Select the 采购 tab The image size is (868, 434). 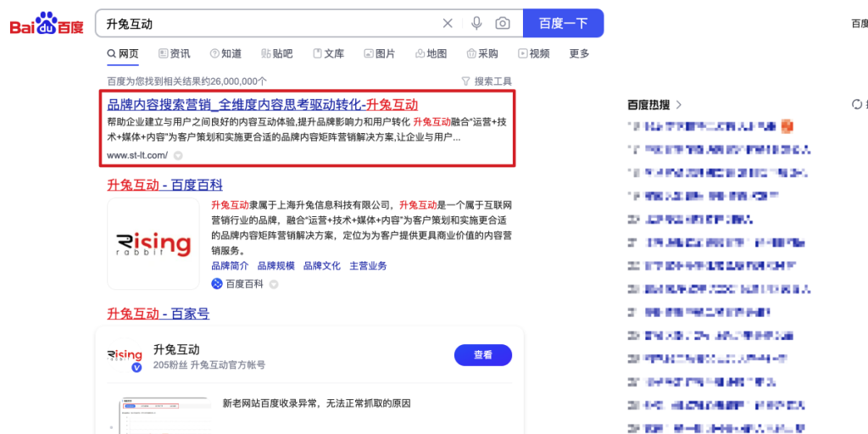pos(482,53)
